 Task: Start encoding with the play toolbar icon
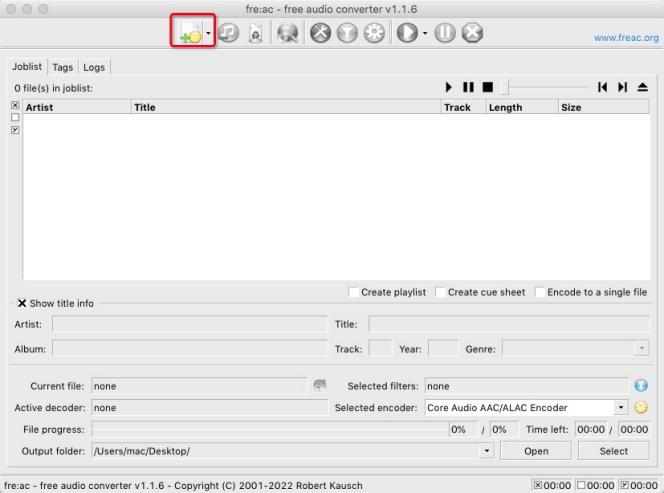(x=407, y=33)
